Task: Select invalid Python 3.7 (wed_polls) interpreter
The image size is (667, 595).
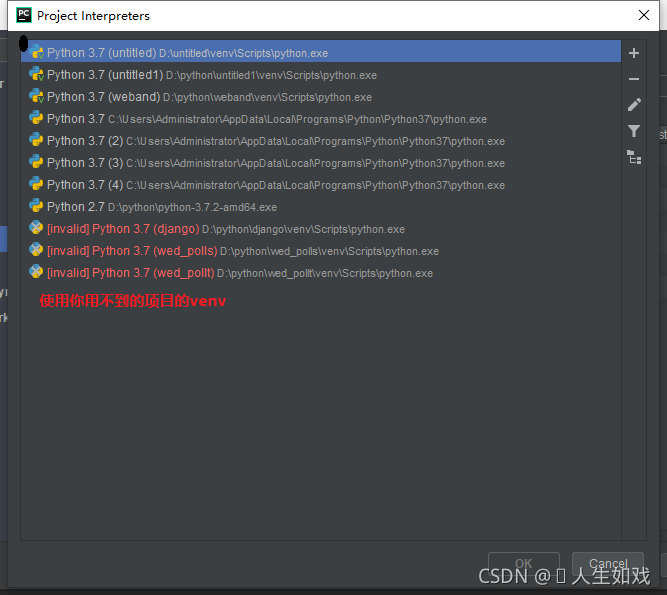Action: click(x=321, y=251)
